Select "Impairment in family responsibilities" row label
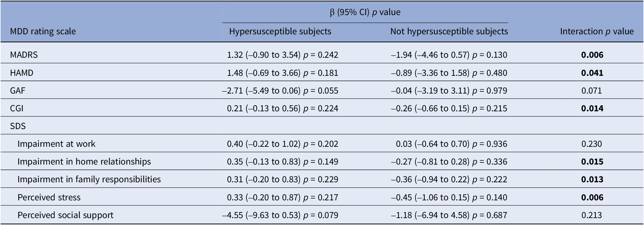The width and height of the screenshot is (644, 225). click(89, 179)
